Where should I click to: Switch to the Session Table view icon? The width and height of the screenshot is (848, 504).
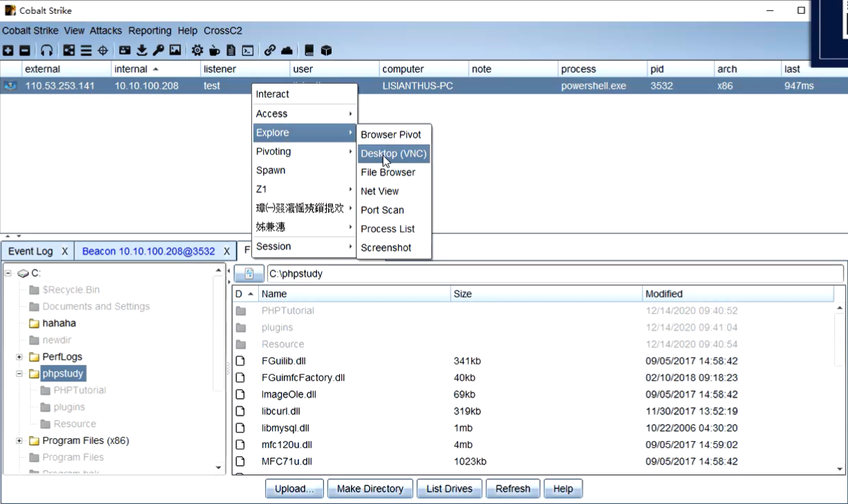point(86,51)
